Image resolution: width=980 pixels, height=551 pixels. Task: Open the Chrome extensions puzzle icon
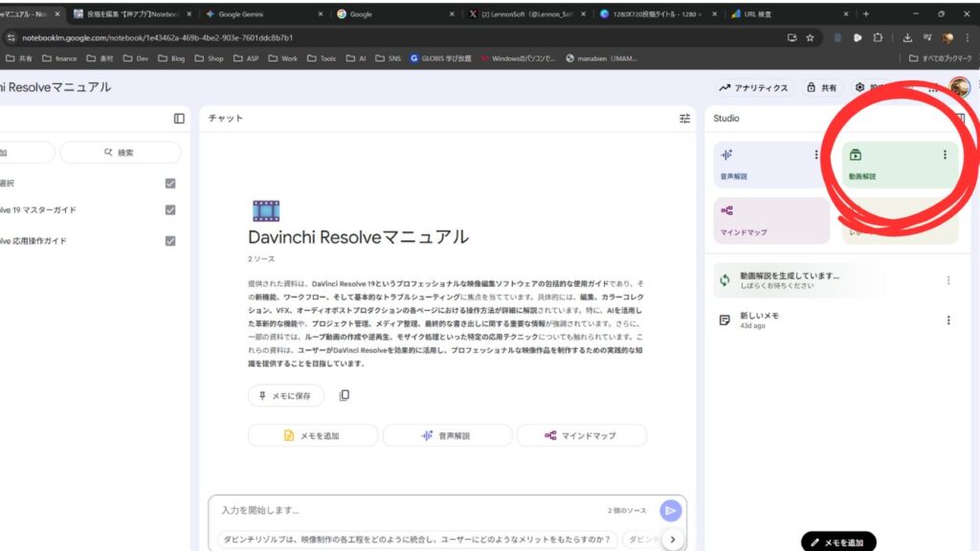[x=878, y=37]
